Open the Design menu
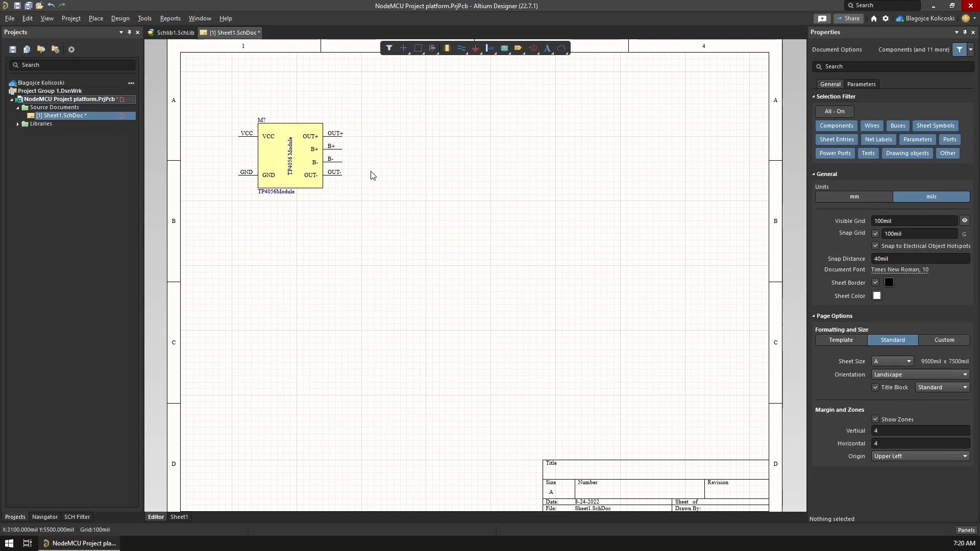Viewport: 980px width, 551px height. (120, 18)
